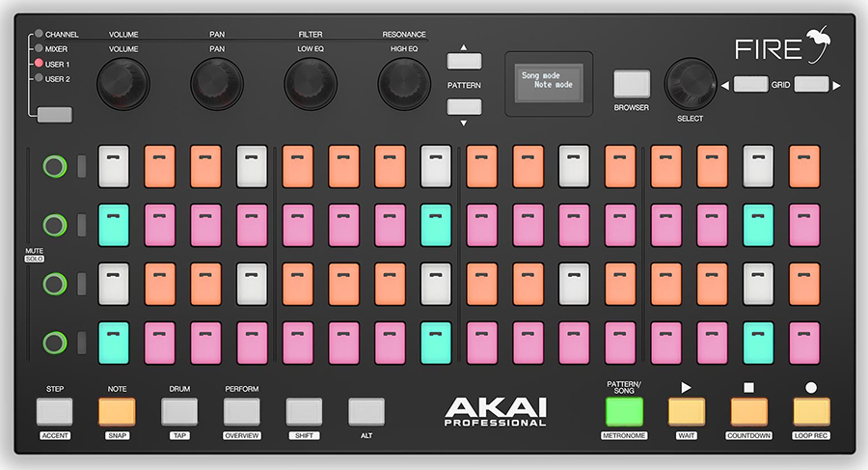The image size is (868, 470).
Task: Tap the eighth pad (white) in row one
Action: click(x=436, y=166)
